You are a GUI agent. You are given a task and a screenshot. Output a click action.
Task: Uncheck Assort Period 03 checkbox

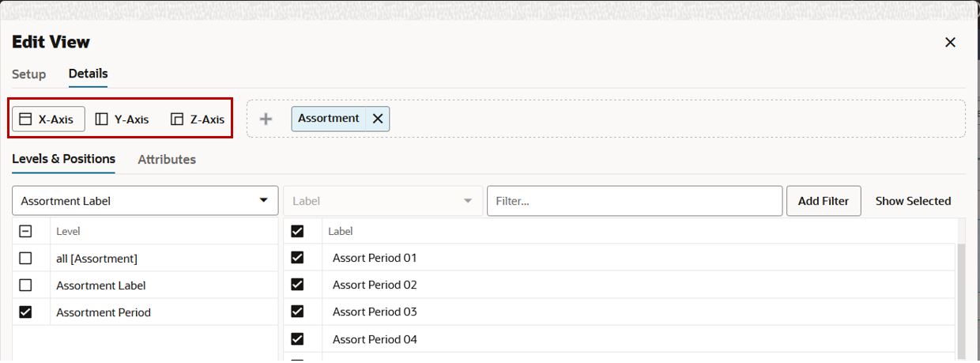[x=297, y=311]
